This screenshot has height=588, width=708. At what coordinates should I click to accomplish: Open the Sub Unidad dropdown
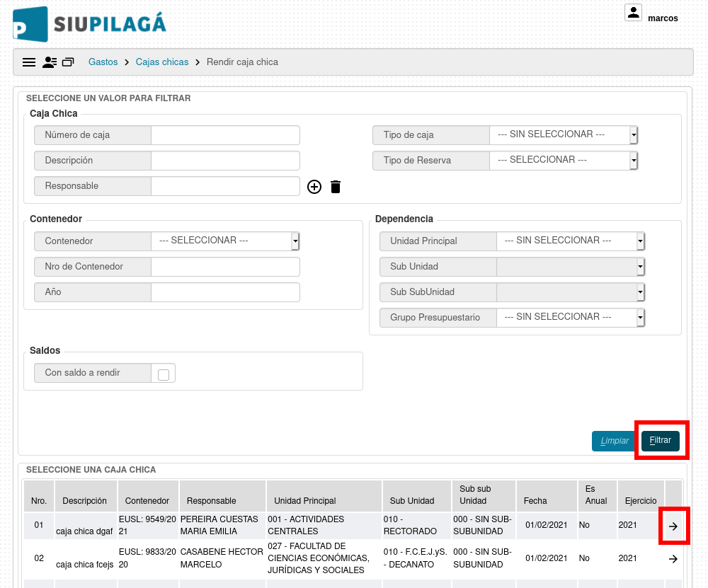570,266
